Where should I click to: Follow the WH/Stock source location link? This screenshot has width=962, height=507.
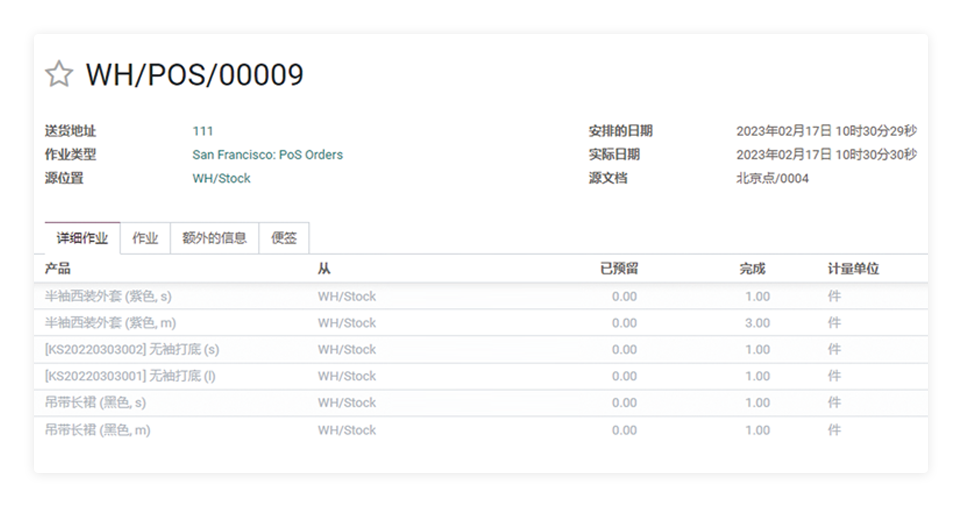coord(221,179)
